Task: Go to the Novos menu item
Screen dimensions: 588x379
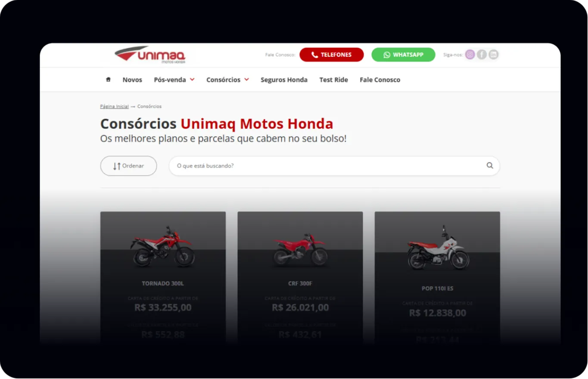Action: pos(132,80)
